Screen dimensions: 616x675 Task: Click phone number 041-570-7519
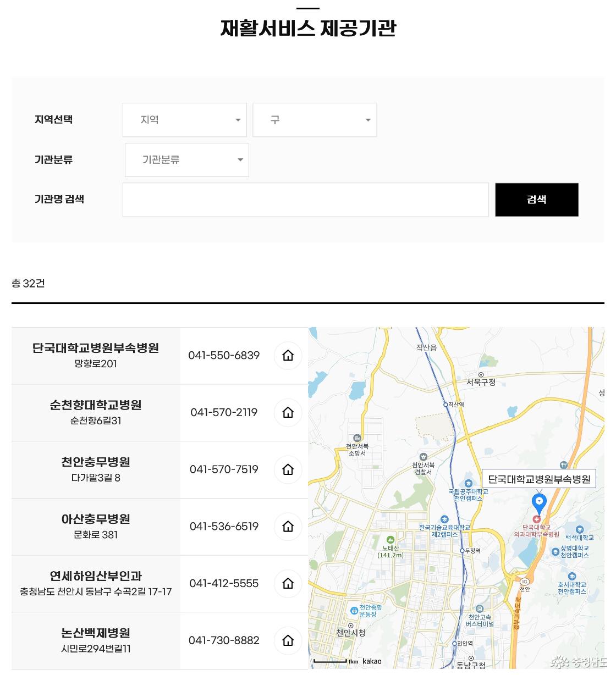pos(224,469)
